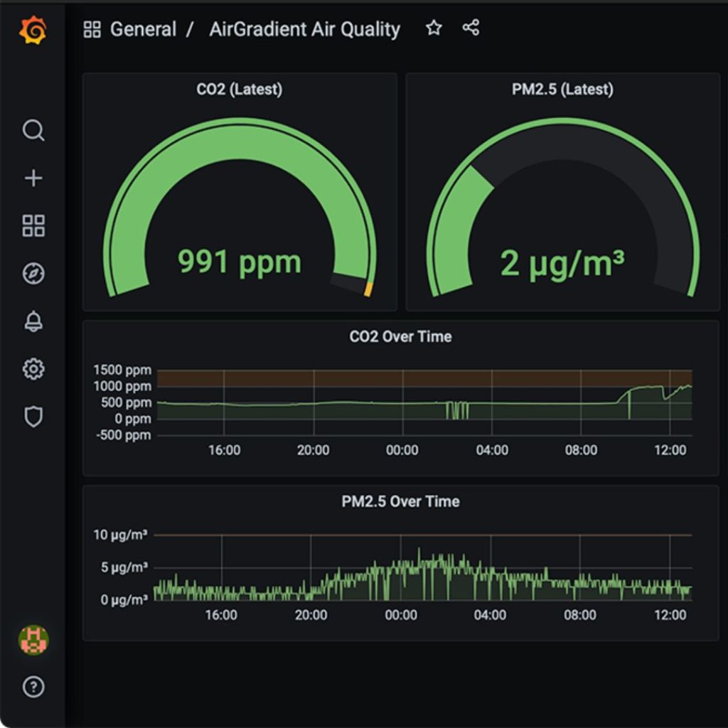Image resolution: width=728 pixels, height=728 pixels.
Task: Click the General folder breadcrumb
Action: pyautogui.click(x=142, y=29)
